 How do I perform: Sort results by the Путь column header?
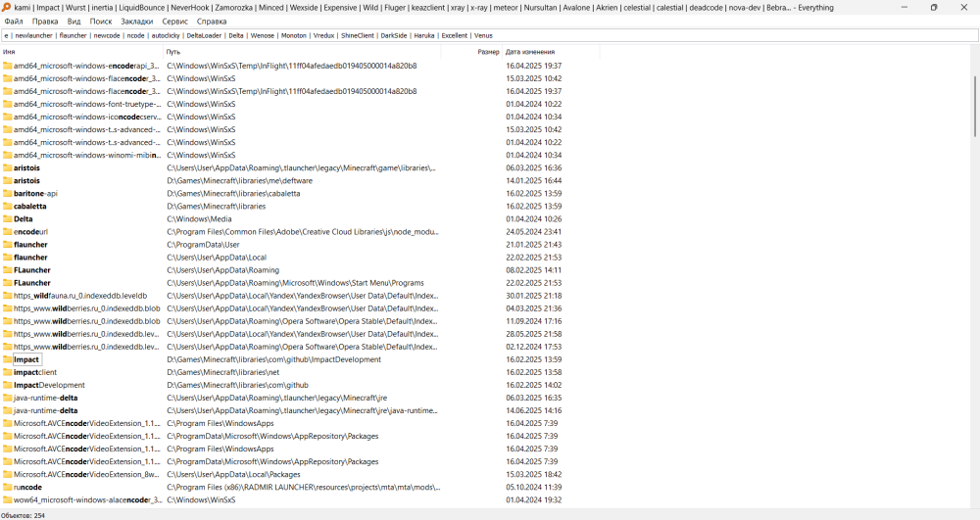click(x=302, y=52)
